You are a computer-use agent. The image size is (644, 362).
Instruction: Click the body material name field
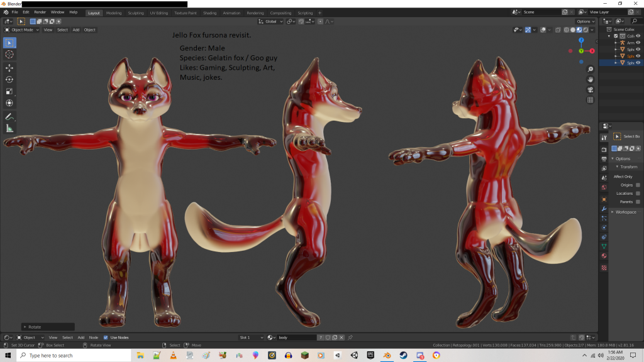[x=296, y=337]
